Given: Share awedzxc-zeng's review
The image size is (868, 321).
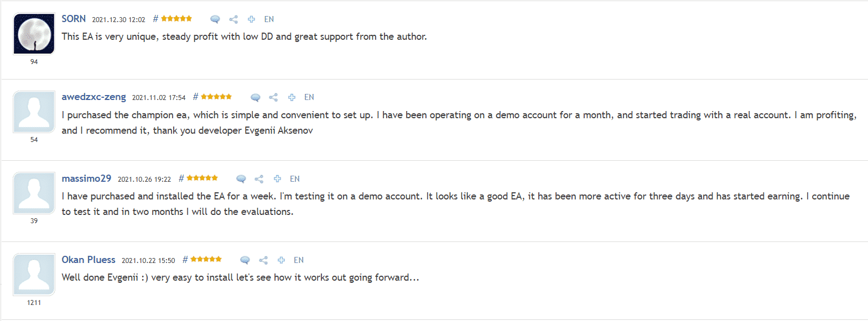Looking at the screenshot, I should [273, 97].
